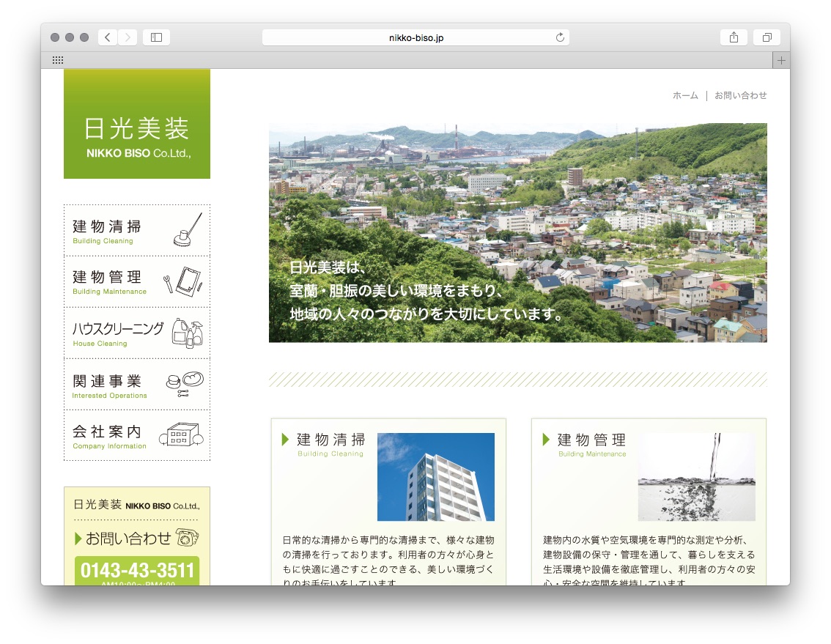
Task: Click the reload page icon in address bar
Action: [x=561, y=37]
